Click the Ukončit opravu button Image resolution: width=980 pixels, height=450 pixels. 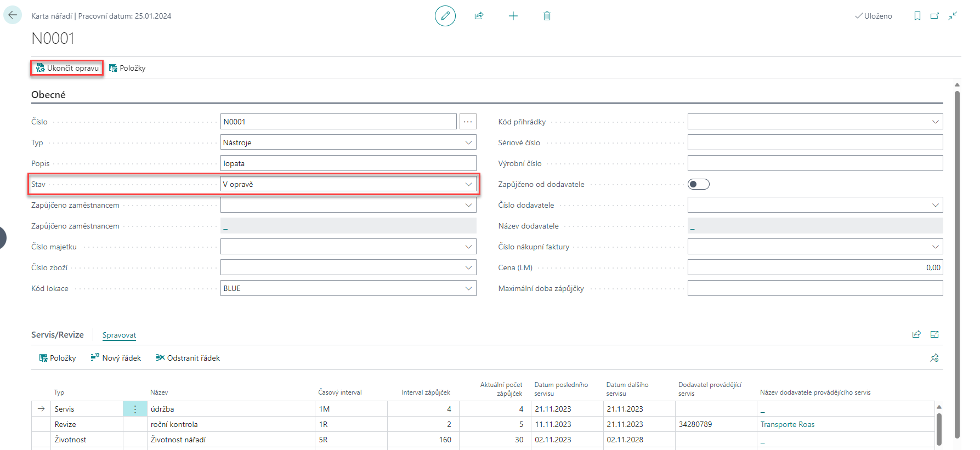point(67,68)
